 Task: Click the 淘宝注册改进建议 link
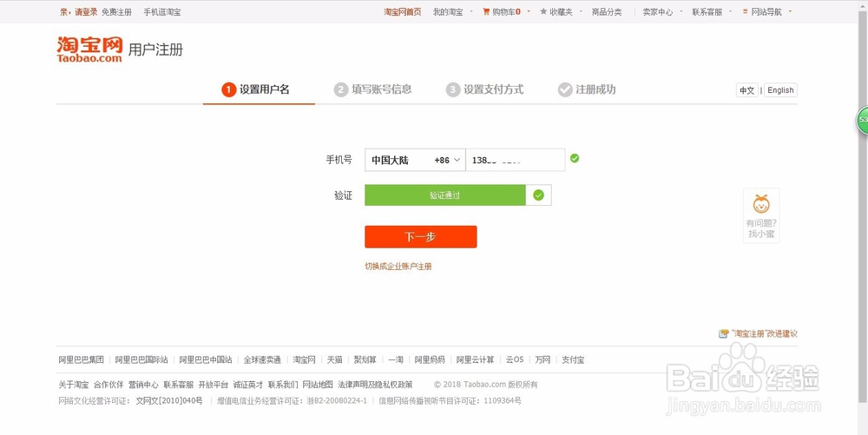pos(765,333)
